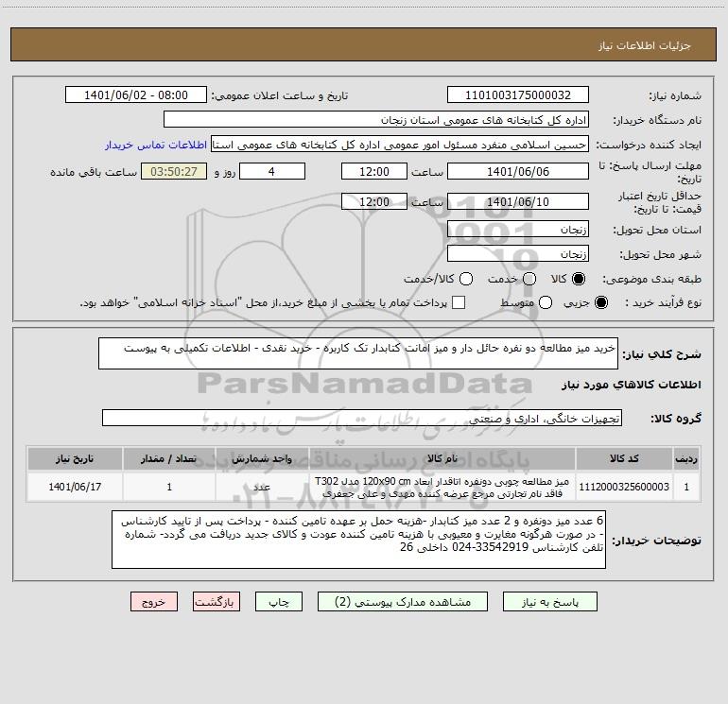
Task: Select the کالا radio button
Action: (x=579, y=279)
